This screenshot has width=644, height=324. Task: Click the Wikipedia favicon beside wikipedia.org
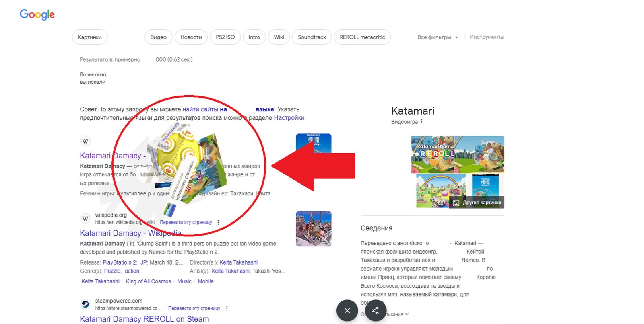(85, 218)
